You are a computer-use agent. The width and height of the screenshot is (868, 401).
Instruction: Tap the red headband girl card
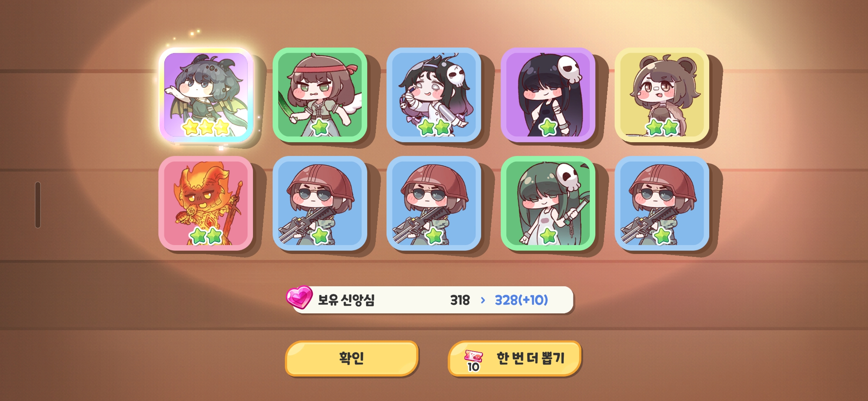pos(320,95)
